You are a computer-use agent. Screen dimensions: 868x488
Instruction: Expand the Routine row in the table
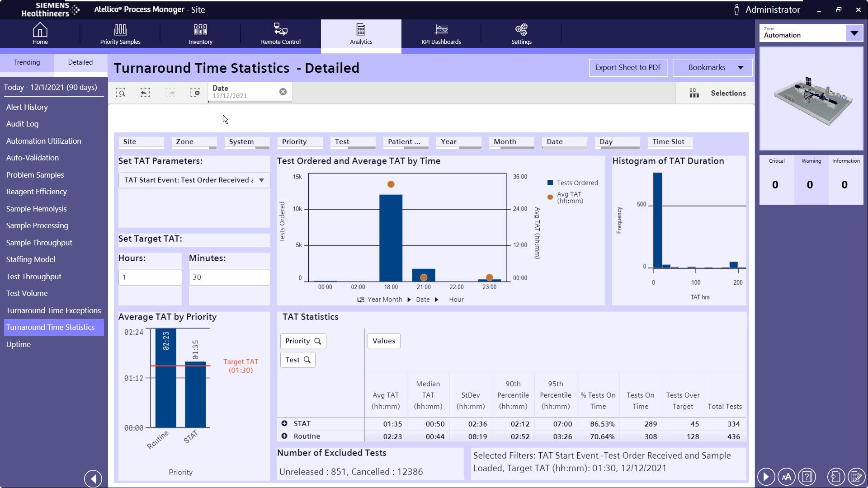(x=284, y=436)
